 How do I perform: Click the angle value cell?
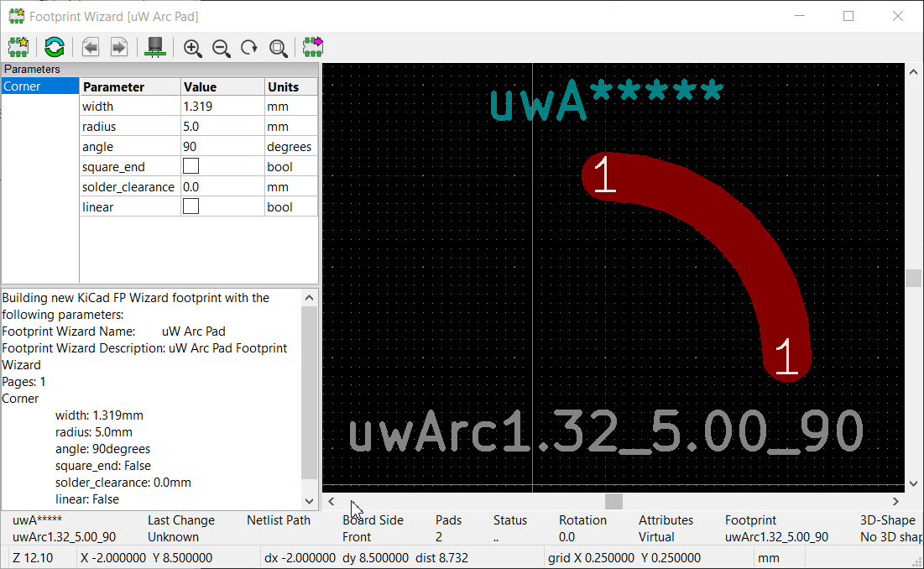[222, 147]
